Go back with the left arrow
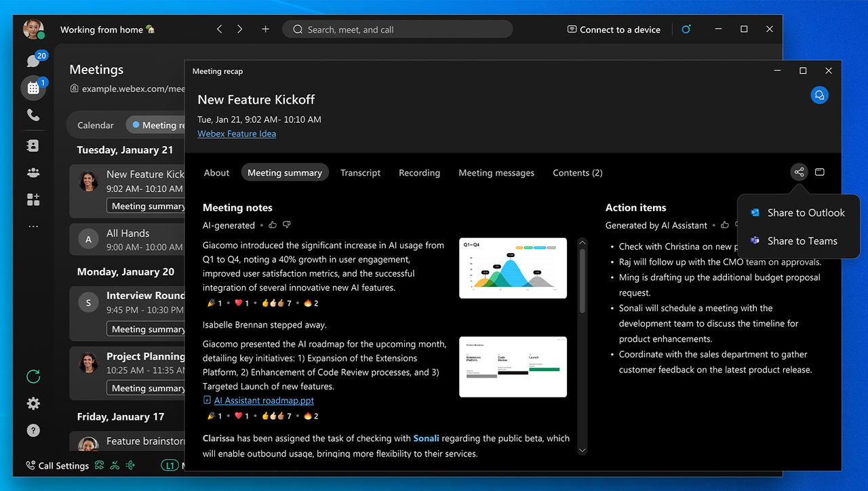Image resolution: width=868 pixels, height=491 pixels. (x=219, y=29)
